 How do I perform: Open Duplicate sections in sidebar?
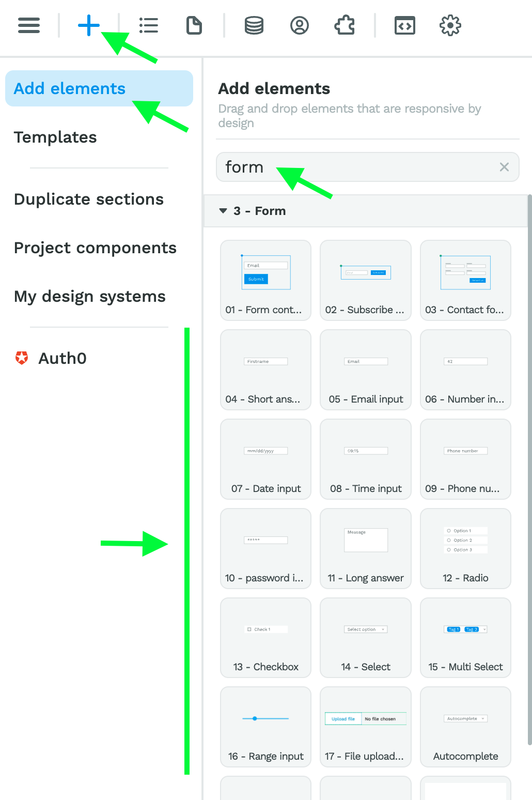[x=89, y=199]
